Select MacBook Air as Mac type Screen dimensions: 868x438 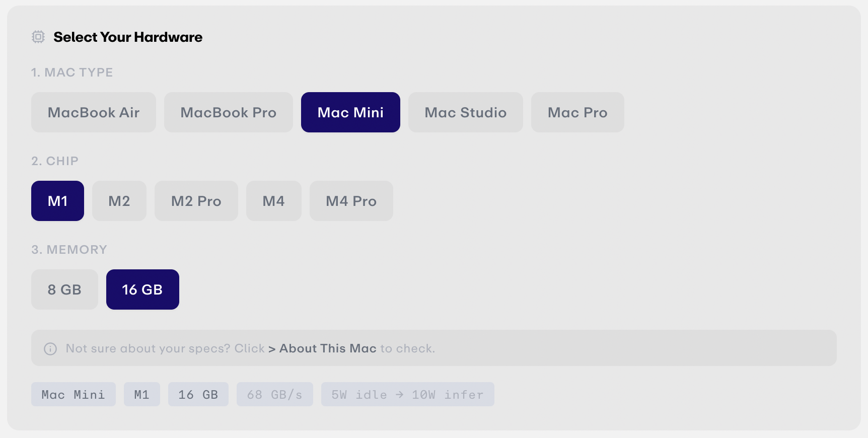[94, 112]
